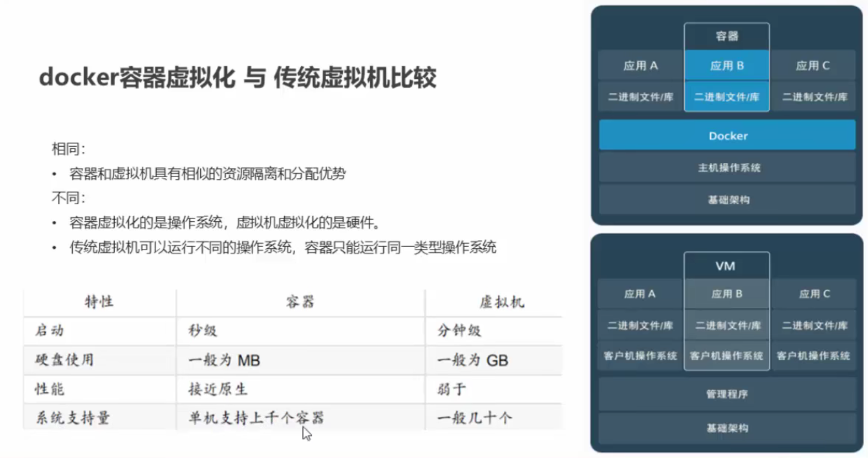Click the "特性" table column header
Image resolution: width=868 pixels, height=458 pixels.
(99, 302)
